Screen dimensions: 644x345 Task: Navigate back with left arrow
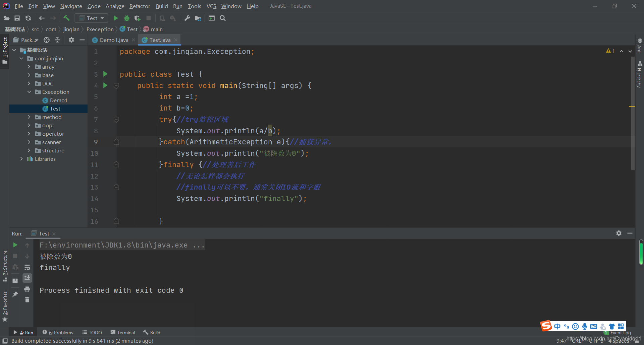(42, 18)
